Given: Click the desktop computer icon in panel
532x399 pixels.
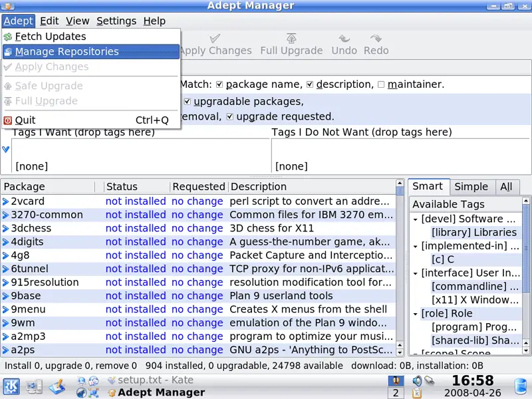Looking at the screenshot, I should pyautogui.click(x=35, y=387).
